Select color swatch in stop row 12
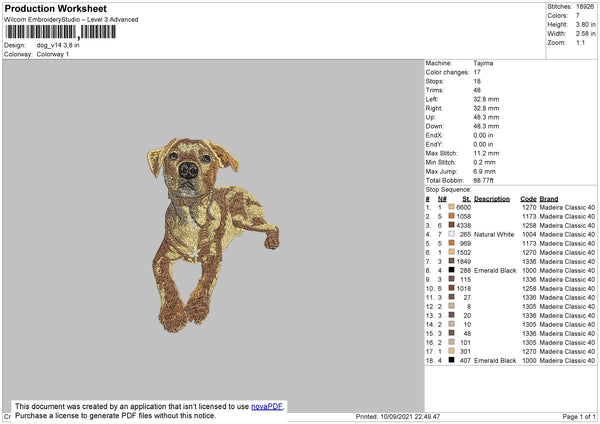Image resolution: width=600 pixels, height=424 pixels. (452, 306)
